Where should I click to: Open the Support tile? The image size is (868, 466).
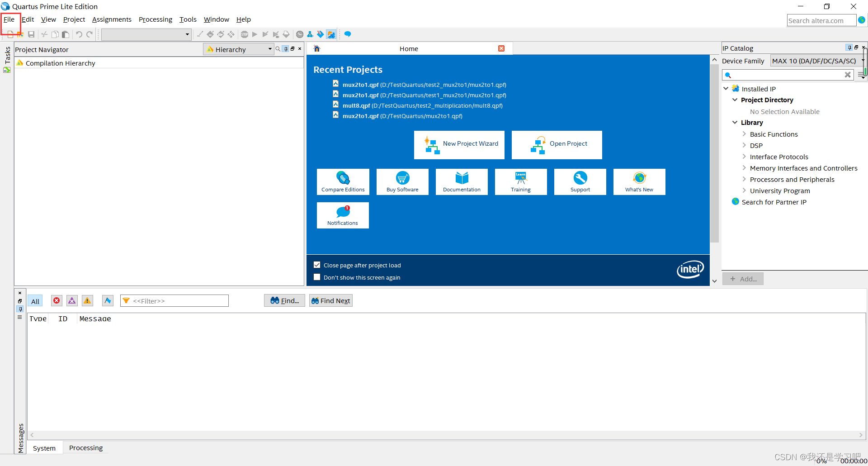pyautogui.click(x=580, y=182)
